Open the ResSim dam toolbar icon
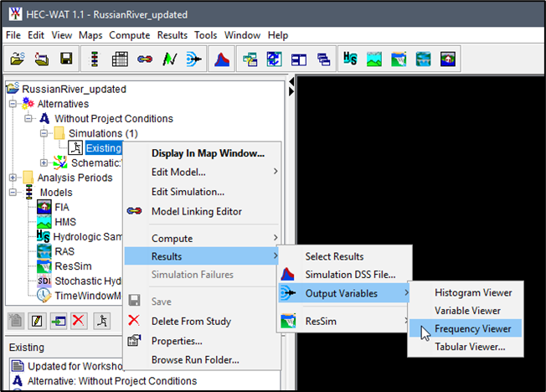The width and height of the screenshot is (546, 392). tap(399, 59)
